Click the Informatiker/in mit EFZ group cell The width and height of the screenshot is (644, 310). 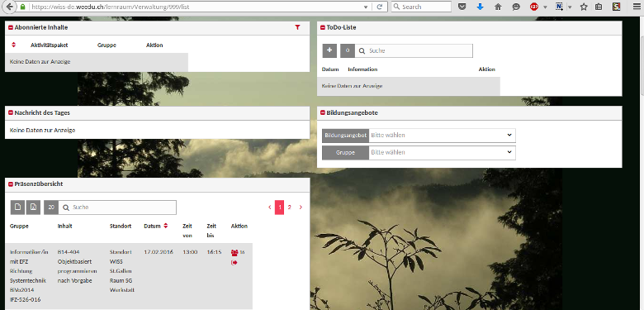coord(29,275)
